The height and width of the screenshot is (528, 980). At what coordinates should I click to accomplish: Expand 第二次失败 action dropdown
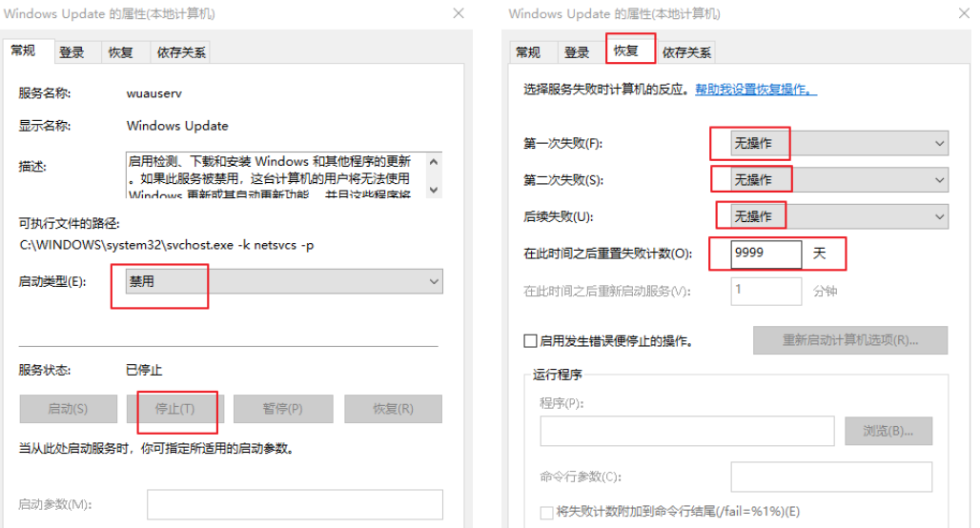point(839,180)
